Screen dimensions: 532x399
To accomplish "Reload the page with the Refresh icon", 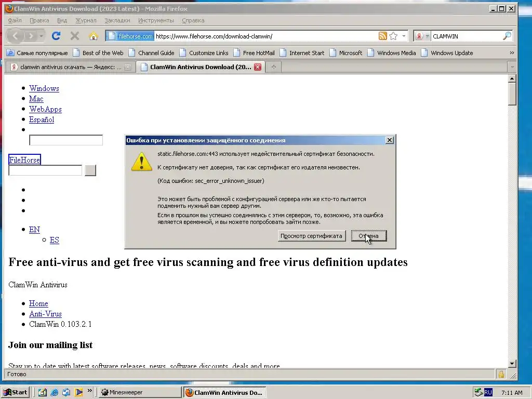I will pos(56,36).
